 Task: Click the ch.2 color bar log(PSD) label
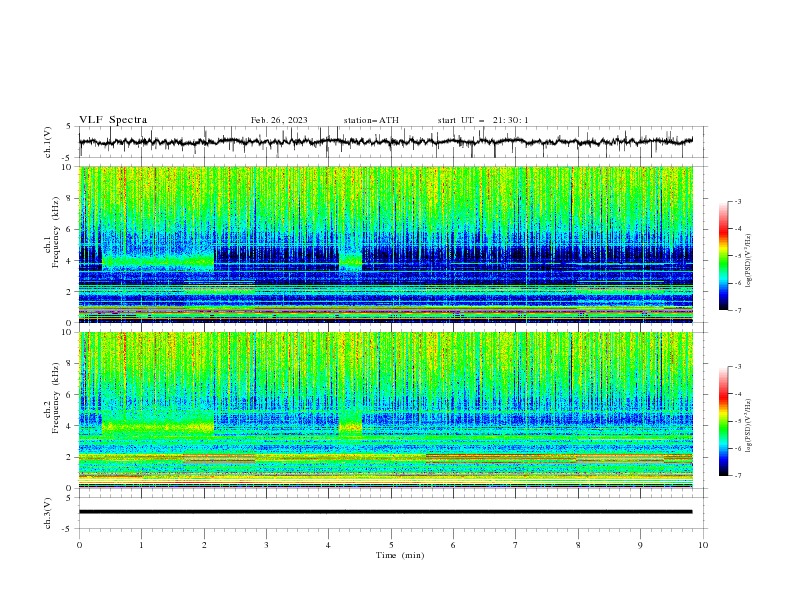click(748, 425)
